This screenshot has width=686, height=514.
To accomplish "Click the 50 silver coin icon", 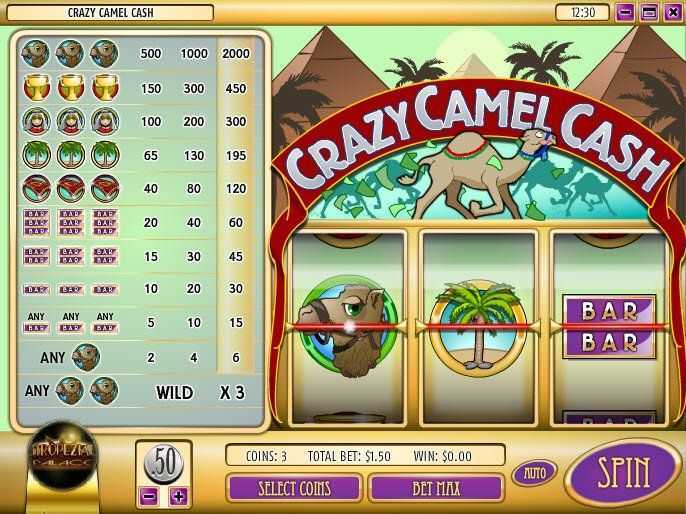I will [164, 463].
